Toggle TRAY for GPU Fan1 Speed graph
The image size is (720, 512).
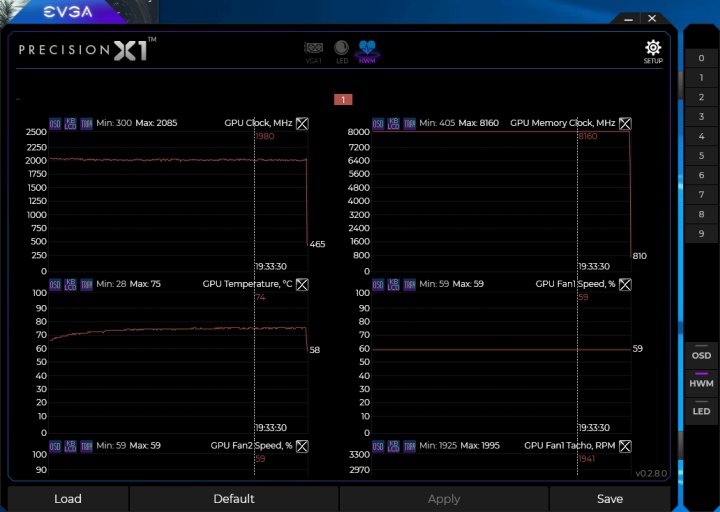pos(409,285)
